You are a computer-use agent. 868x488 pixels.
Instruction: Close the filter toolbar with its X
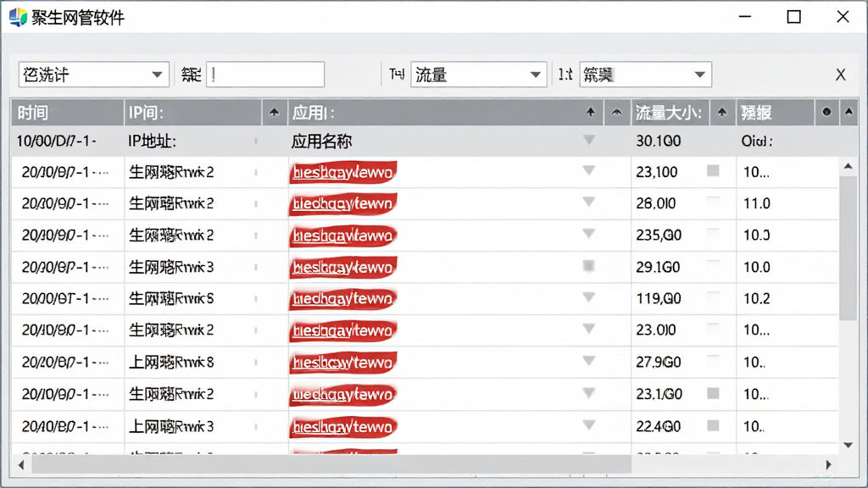(x=840, y=75)
